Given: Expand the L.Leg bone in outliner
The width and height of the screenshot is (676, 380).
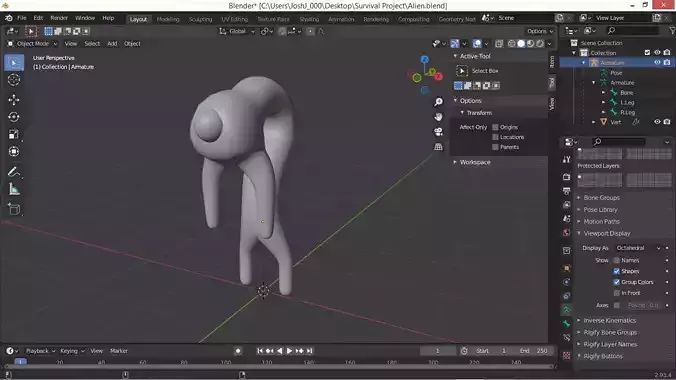Looking at the screenshot, I should click(x=604, y=103).
